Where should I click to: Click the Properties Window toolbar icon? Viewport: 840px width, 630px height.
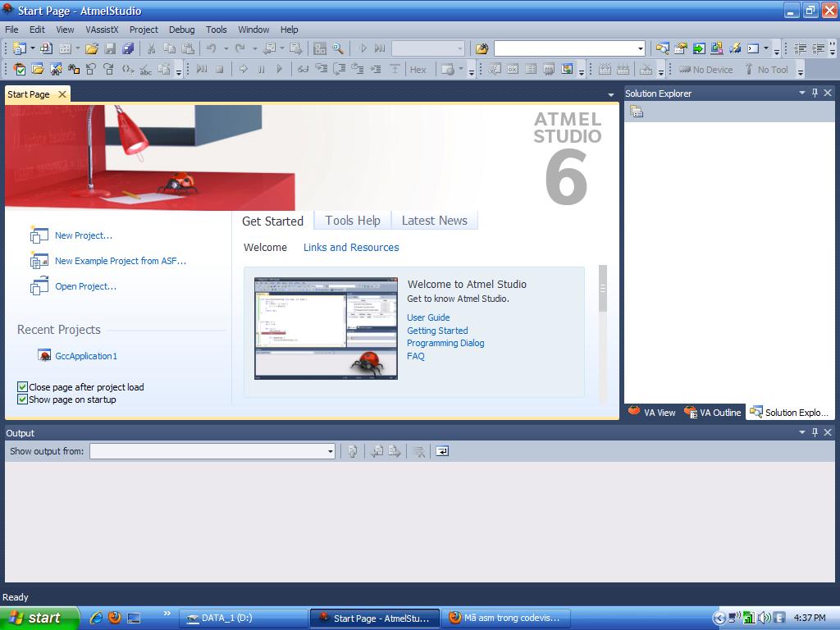tap(680, 48)
